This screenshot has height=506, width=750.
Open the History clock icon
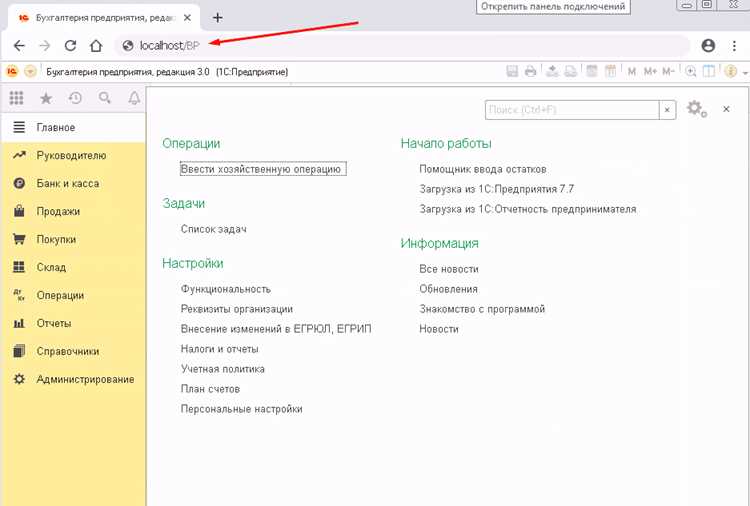tap(75, 98)
